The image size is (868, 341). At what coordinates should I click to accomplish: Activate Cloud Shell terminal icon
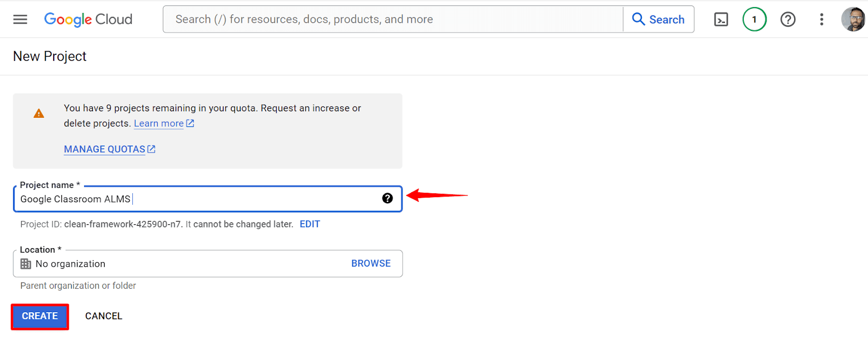[x=721, y=20]
